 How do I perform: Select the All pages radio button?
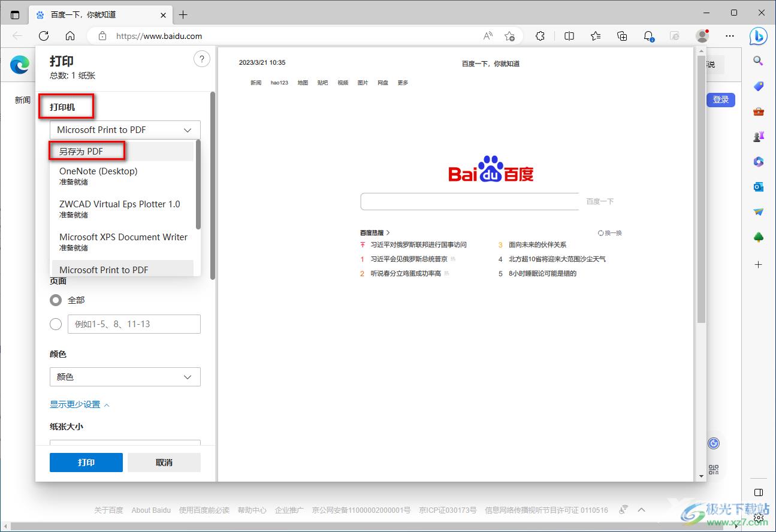click(56, 300)
